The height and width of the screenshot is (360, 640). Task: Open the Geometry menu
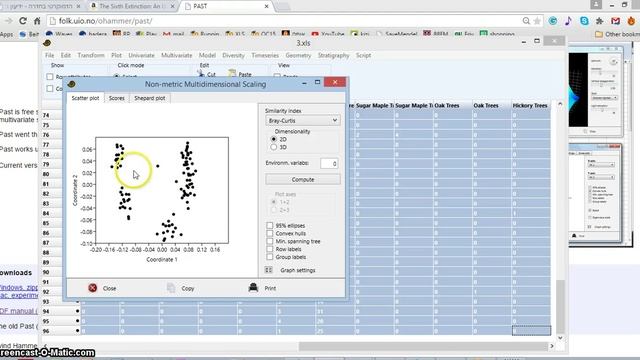tap(298, 55)
